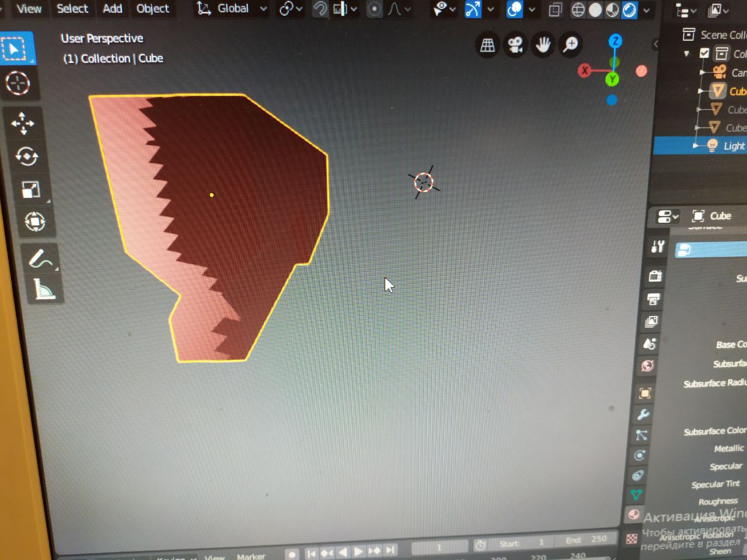Jump to the timeline start frame
The width and height of the screenshot is (747, 560).
tap(311, 552)
